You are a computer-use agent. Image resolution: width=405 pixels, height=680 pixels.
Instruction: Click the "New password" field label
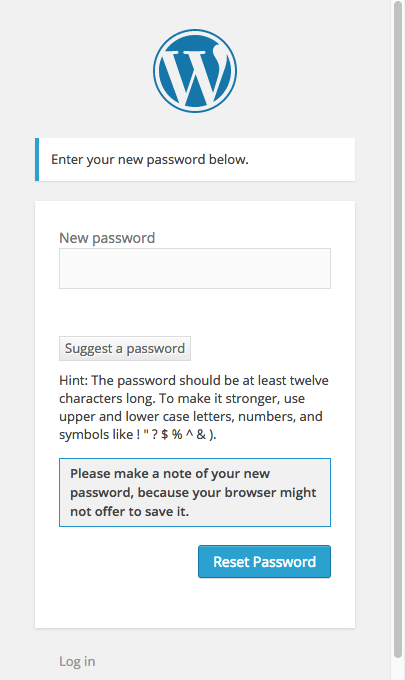coord(107,238)
